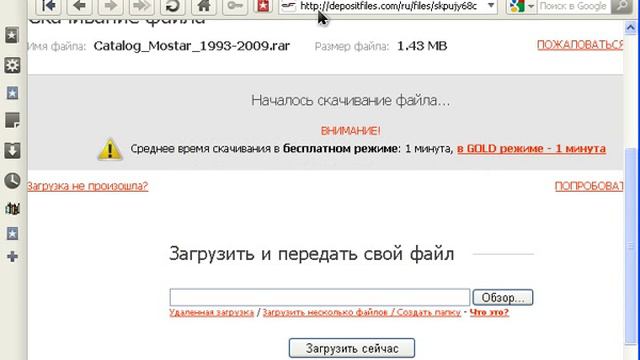This screenshot has height=360, width=640.
Task: Click the red star bookmark icon in toolbar
Action: coord(263,6)
